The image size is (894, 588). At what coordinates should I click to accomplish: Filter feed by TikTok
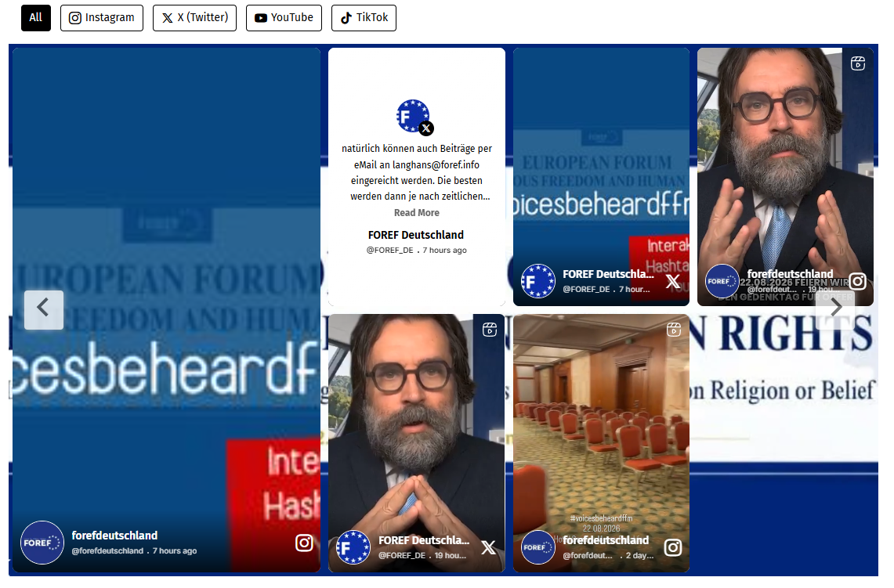pyautogui.click(x=364, y=18)
